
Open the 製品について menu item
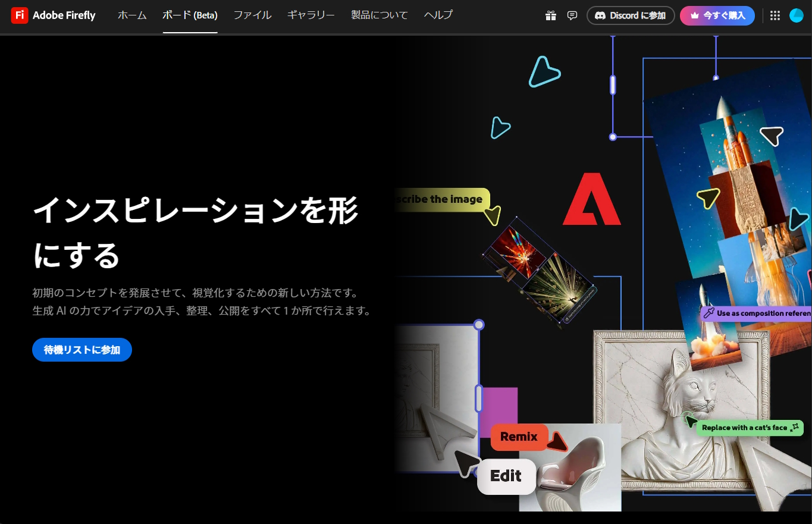(x=379, y=16)
